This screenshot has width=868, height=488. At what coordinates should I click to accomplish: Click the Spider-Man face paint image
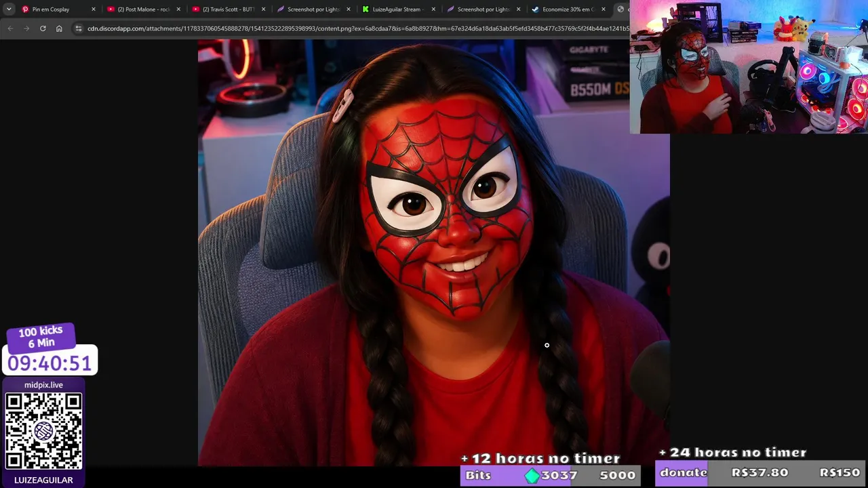pyautogui.click(x=434, y=253)
